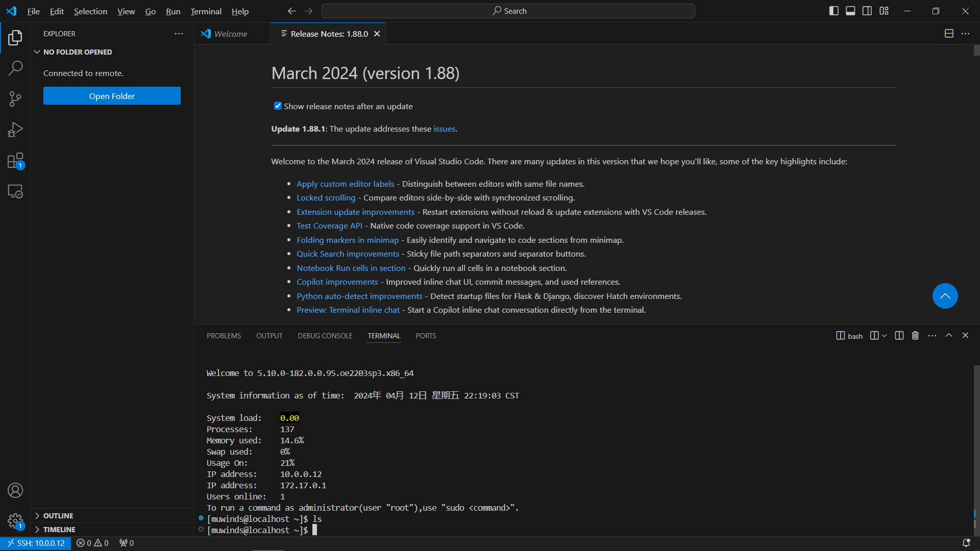Viewport: 980px width, 551px height.
Task: Click the kill terminal trash icon
Action: pos(915,336)
